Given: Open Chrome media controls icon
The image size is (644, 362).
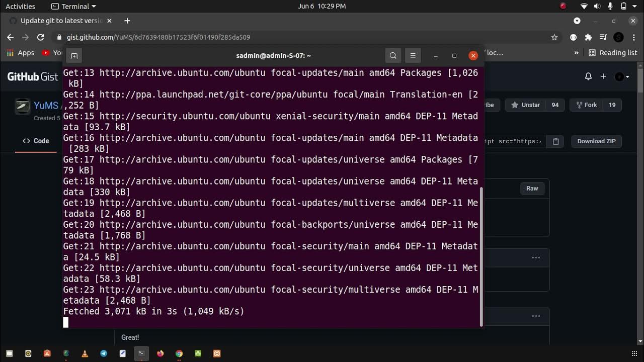Looking at the screenshot, I should tap(603, 37).
